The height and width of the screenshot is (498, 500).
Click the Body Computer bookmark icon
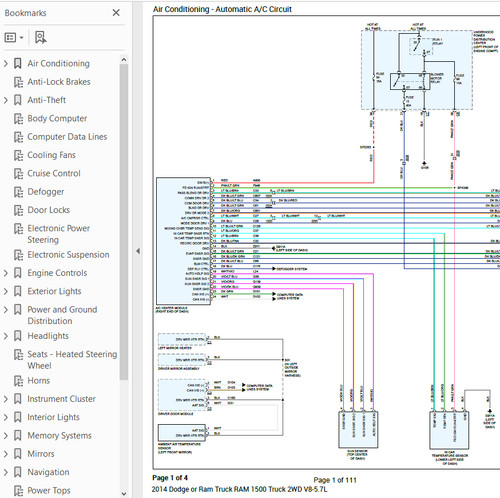(x=18, y=118)
